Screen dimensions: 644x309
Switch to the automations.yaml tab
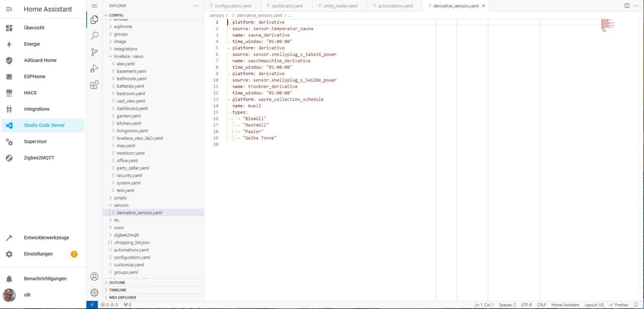395,6
